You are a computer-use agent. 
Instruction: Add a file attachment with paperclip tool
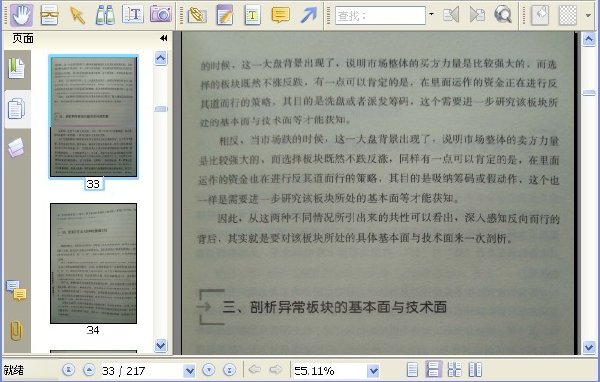(197, 15)
